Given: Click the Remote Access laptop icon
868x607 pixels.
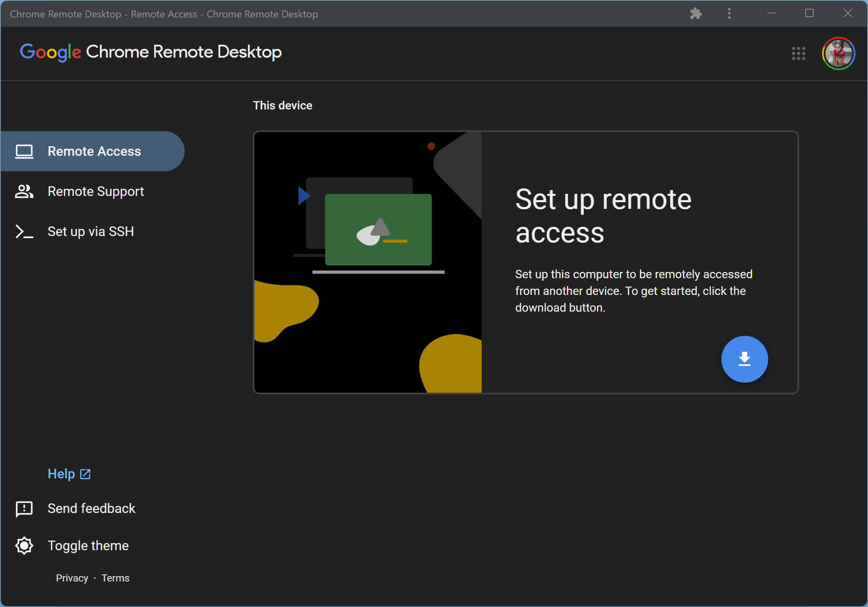Looking at the screenshot, I should click(x=24, y=151).
